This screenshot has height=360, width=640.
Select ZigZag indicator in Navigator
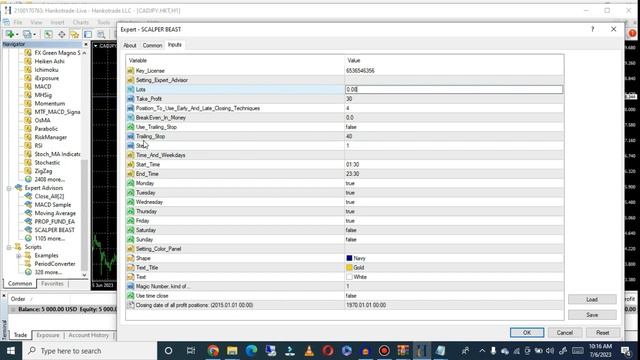(x=43, y=171)
